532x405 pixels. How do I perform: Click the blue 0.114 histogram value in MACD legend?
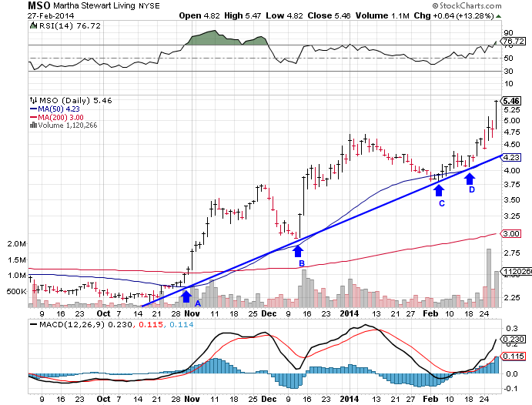[182, 325]
